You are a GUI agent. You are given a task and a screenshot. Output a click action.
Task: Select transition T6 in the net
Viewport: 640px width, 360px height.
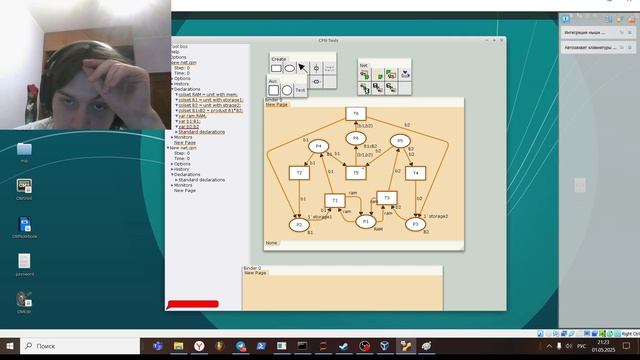pyautogui.click(x=356, y=113)
